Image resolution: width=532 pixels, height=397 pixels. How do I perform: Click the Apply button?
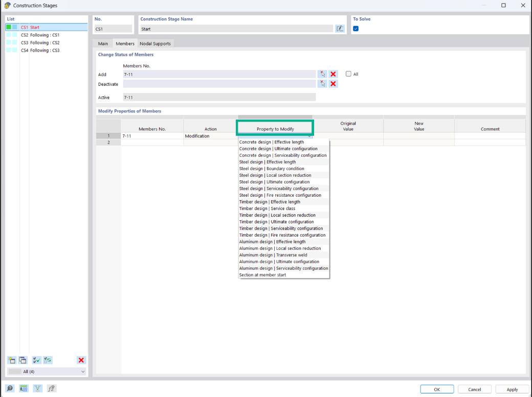pyautogui.click(x=512, y=389)
